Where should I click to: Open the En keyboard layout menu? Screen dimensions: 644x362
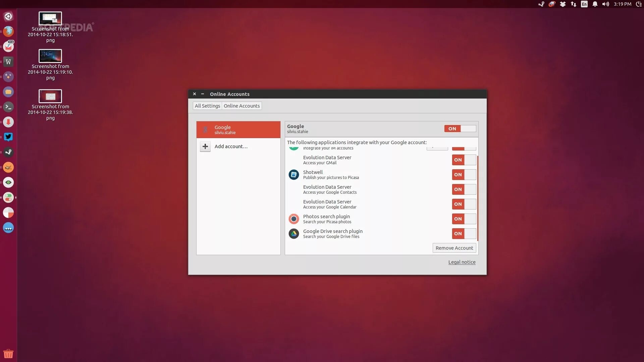584,4
